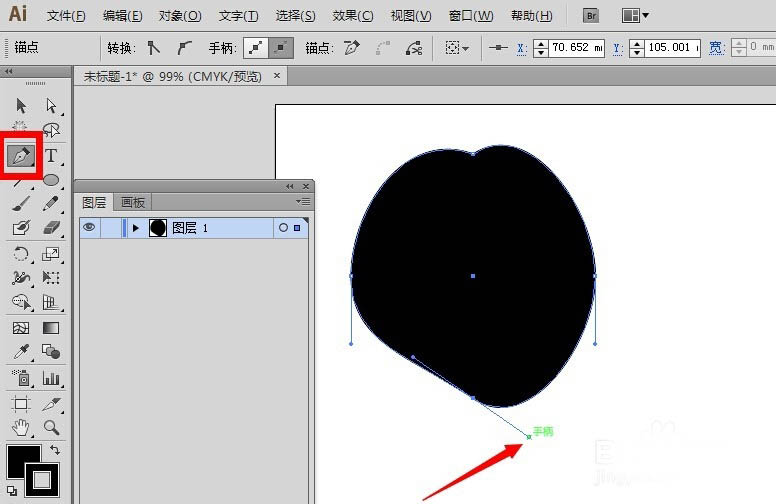Open the 窗口(W) menu
The width and height of the screenshot is (776, 504).
tap(471, 16)
